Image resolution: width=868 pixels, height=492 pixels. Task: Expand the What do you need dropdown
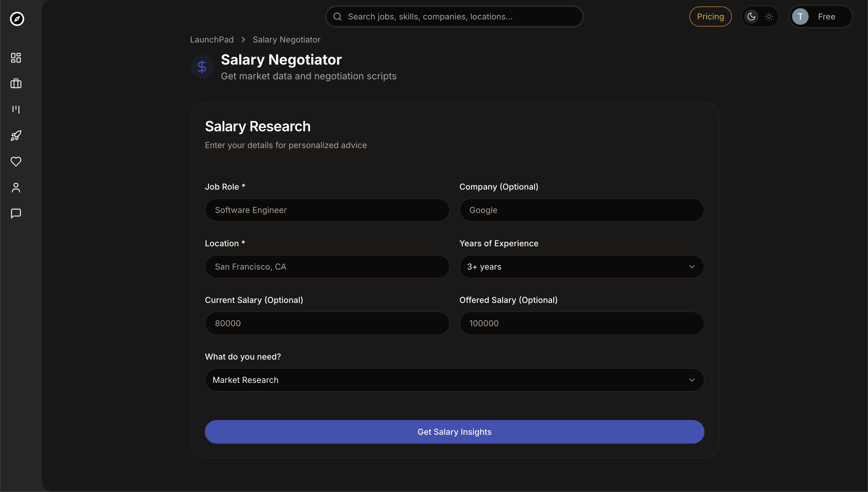point(454,380)
